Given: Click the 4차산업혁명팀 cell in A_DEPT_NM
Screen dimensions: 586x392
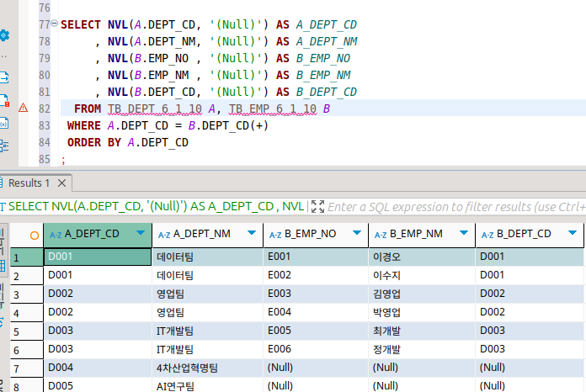Looking at the screenshot, I should [x=187, y=368].
